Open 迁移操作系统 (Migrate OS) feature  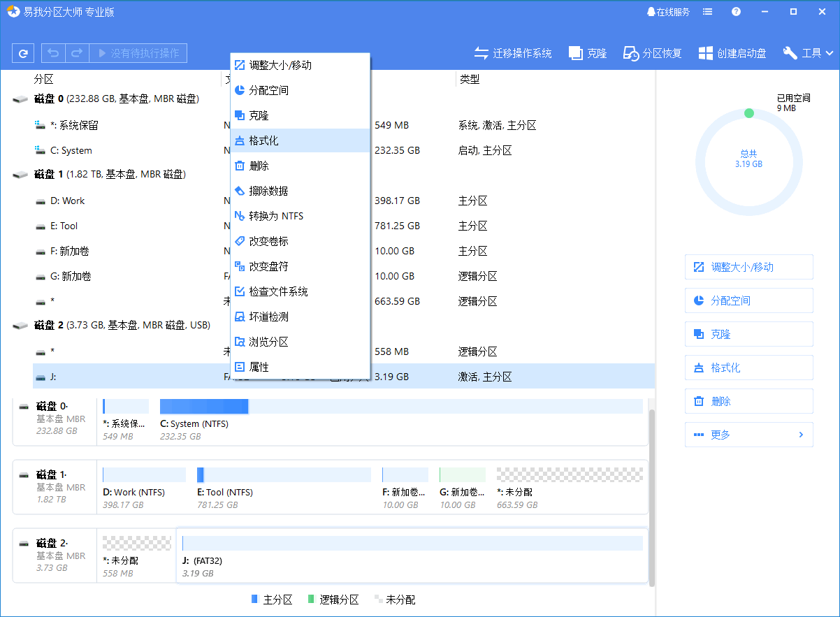point(512,52)
